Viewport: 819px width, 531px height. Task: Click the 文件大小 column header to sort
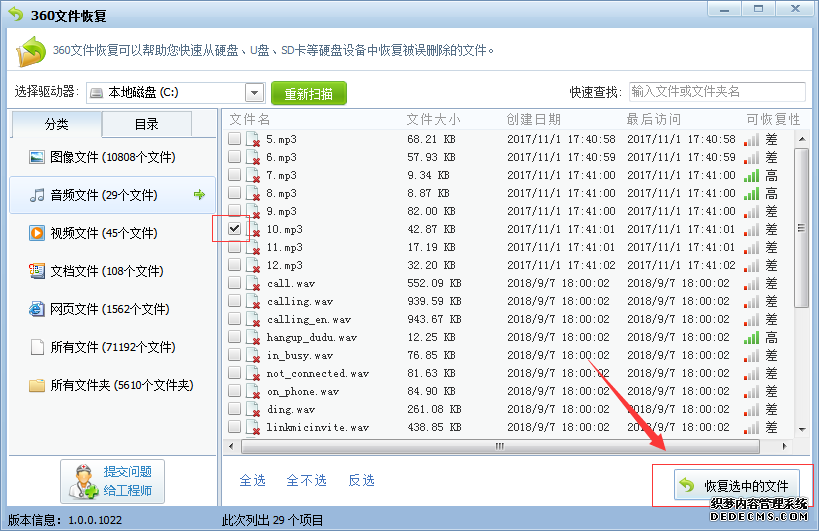click(433, 119)
